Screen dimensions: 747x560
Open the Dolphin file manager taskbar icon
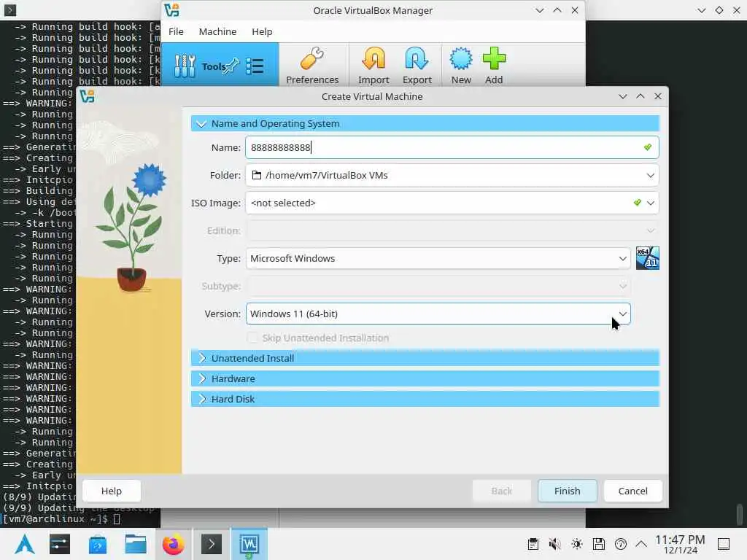[136, 544]
